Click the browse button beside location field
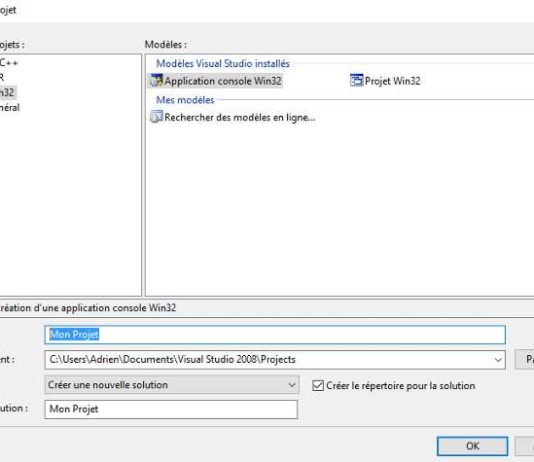Image resolution: width=534 pixels, height=462 pixels. pos(525,360)
